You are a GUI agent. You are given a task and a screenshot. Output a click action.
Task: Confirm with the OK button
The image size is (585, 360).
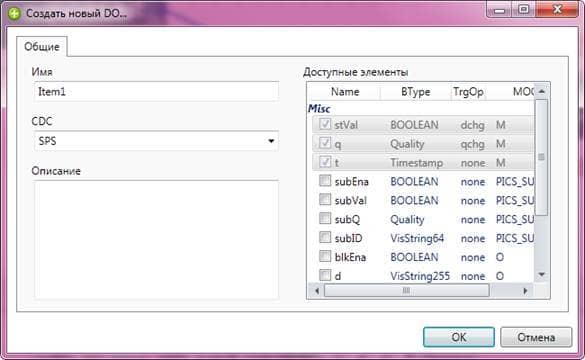(459, 337)
